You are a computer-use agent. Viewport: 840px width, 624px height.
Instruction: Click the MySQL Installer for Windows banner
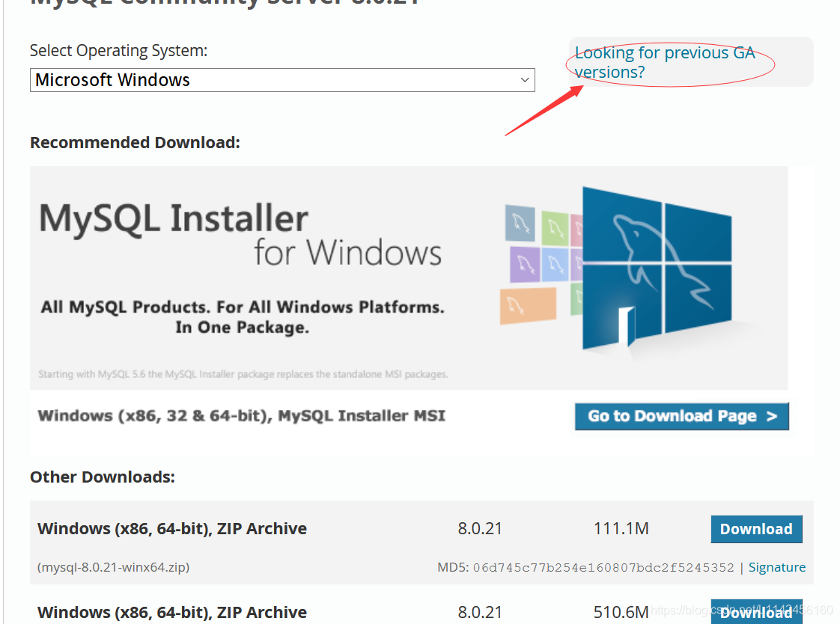pyautogui.click(x=409, y=278)
